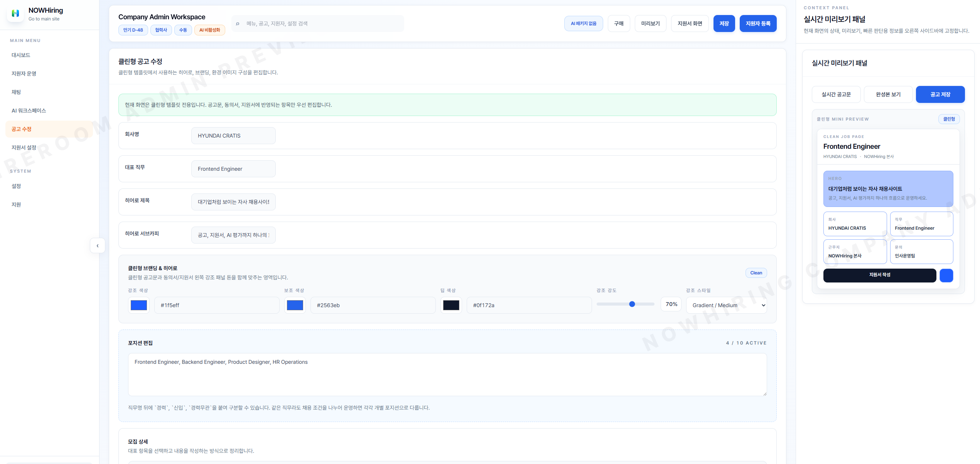Open 공고 수정 in the sidebar menu
This screenshot has height=464, width=980.
tap(22, 129)
